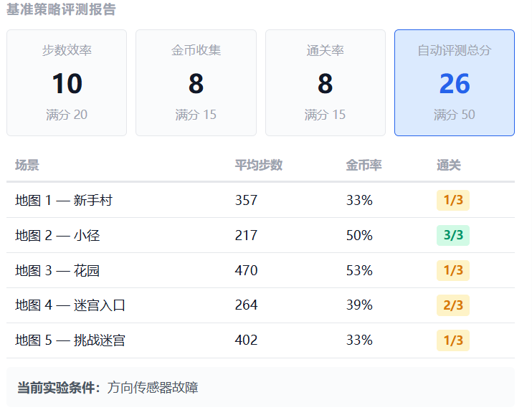Click 满分 20 under 步数效率
Viewport: 532px width, 415px height.
67,115
